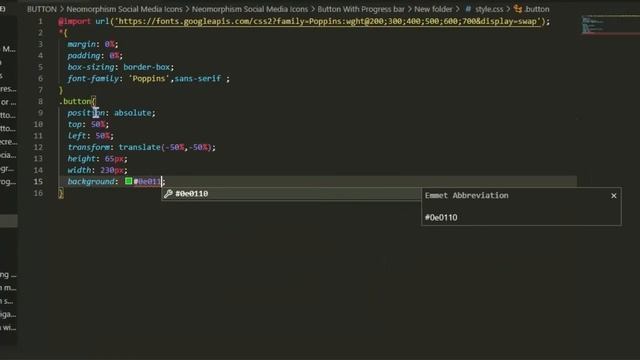Click the 'border-box' value

[x=147, y=67]
